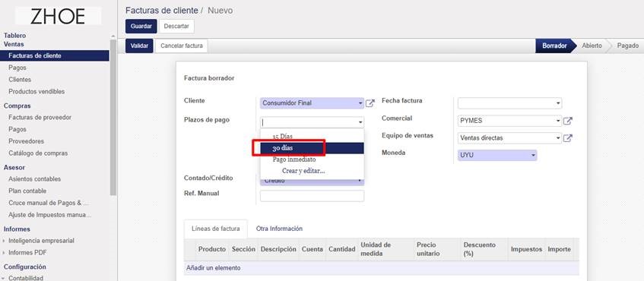The width and height of the screenshot is (644, 281).
Task: Open external link icon next to Cliente
Action: point(370,103)
